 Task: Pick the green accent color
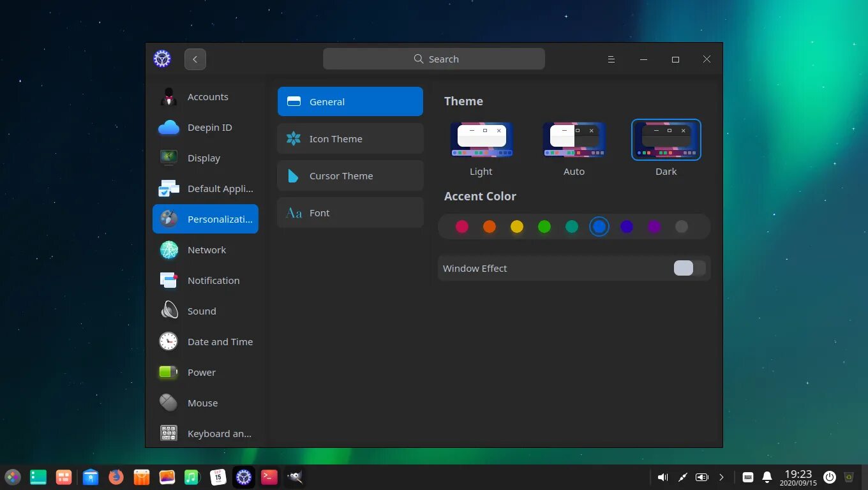click(544, 226)
